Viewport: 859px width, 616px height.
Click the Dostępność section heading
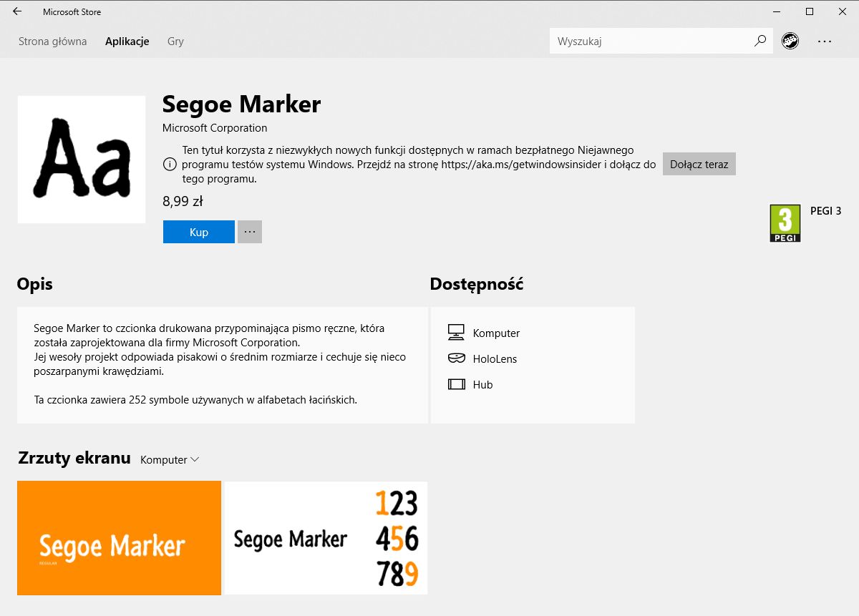coord(477,284)
